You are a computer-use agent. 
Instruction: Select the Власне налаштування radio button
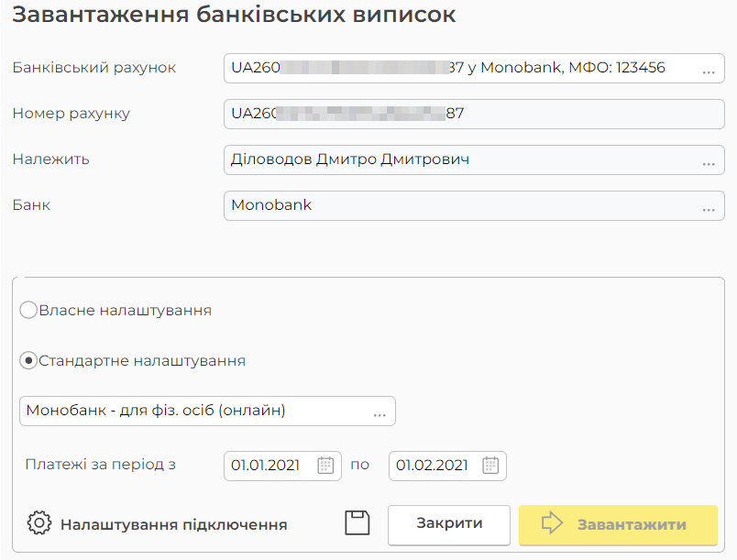28,311
